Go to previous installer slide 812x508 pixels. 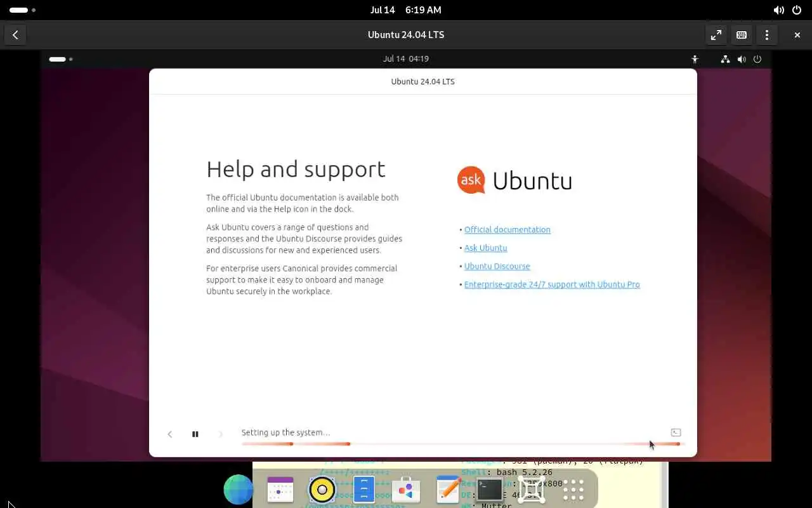point(170,434)
